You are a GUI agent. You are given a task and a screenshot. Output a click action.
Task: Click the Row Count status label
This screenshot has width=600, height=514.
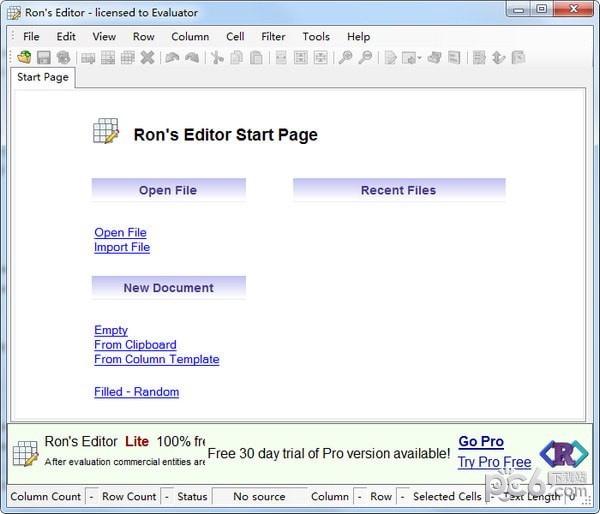coord(129,497)
